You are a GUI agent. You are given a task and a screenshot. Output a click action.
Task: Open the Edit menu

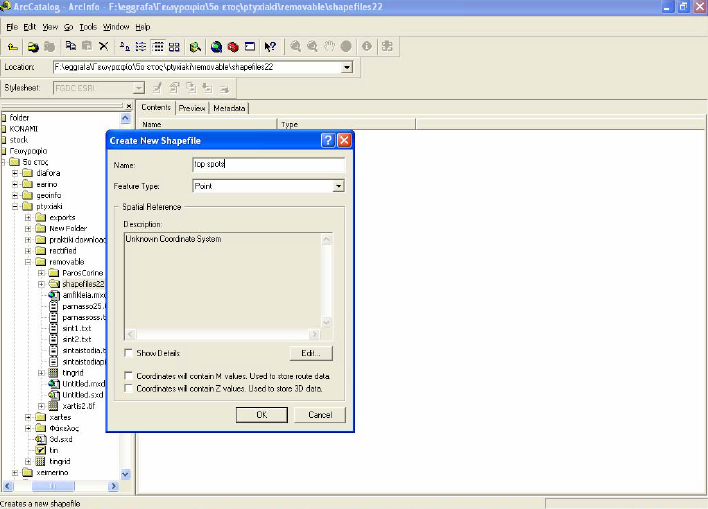pyautogui.click(x=30, y=27)
